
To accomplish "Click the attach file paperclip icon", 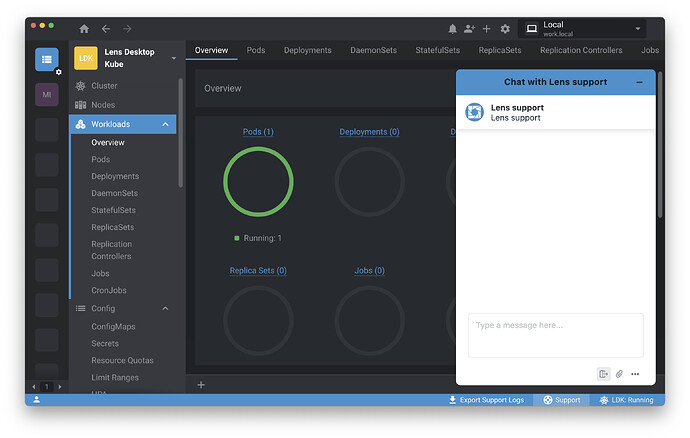I will [619, 374].
